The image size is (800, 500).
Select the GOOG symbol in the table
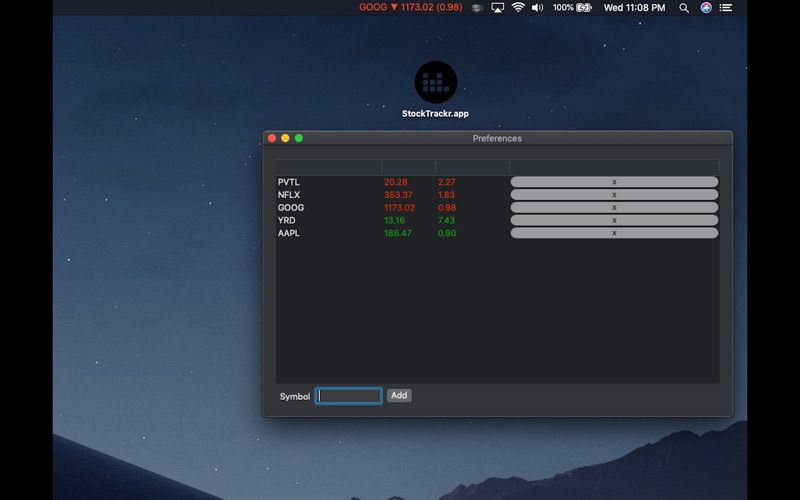(291, 208)
